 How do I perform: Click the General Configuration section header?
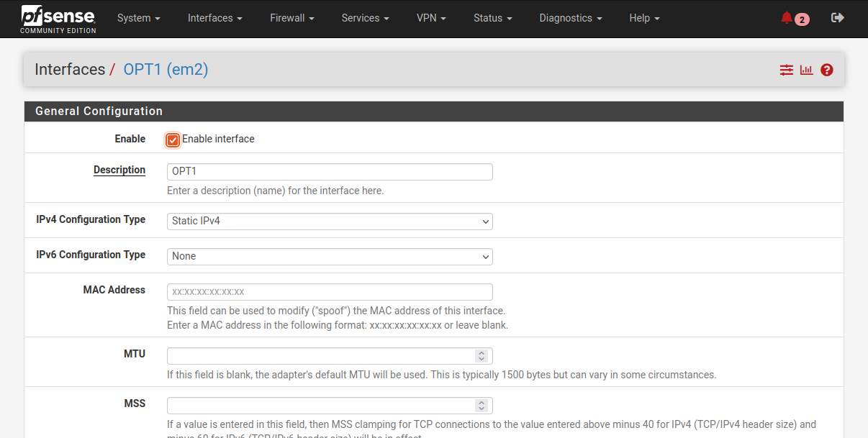coord(434,111)
